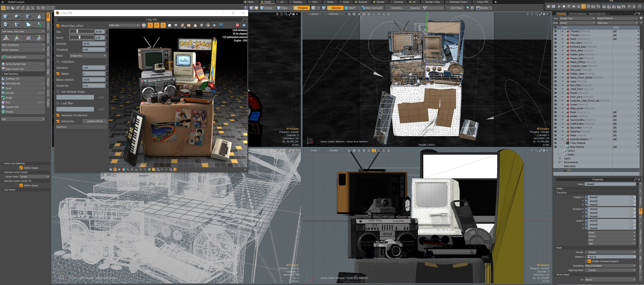The height and width of the screenshot is (285, 644).
Task: Toggle the Blades checkbox
Action: 58,74
